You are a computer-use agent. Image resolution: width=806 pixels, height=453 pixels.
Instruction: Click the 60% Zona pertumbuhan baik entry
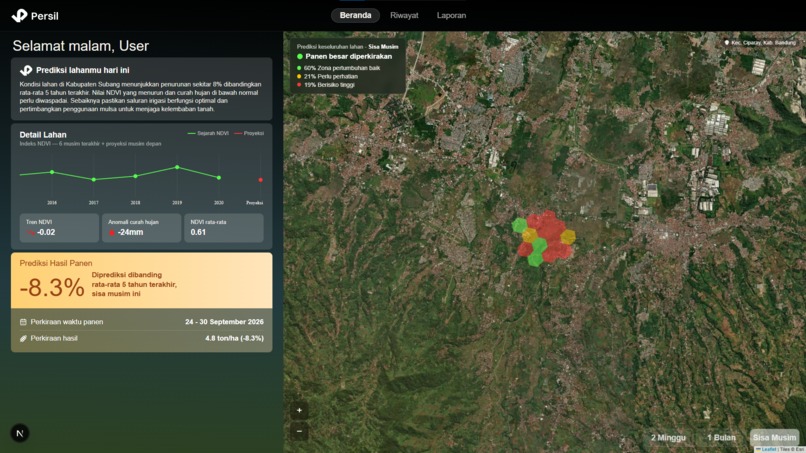point(338,68)
